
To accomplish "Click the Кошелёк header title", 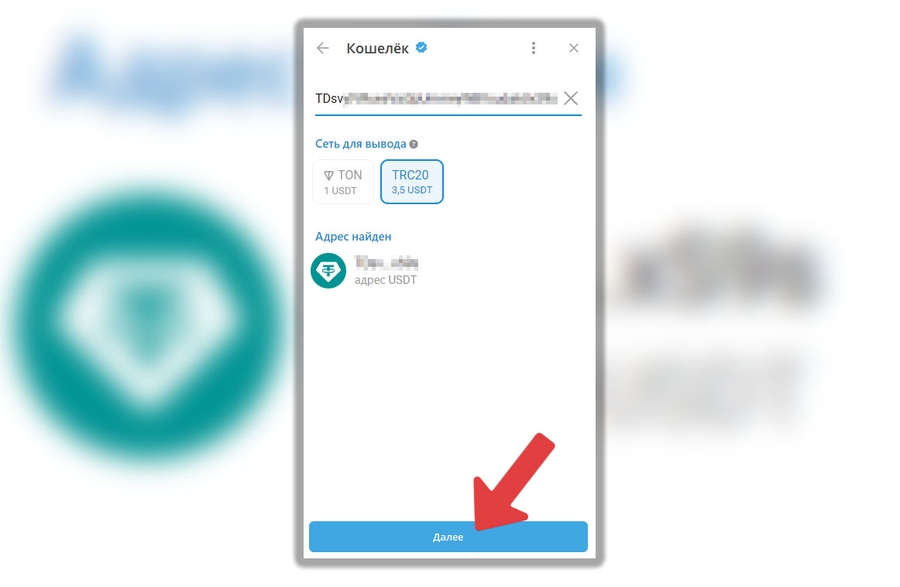I will click(378, 48).
